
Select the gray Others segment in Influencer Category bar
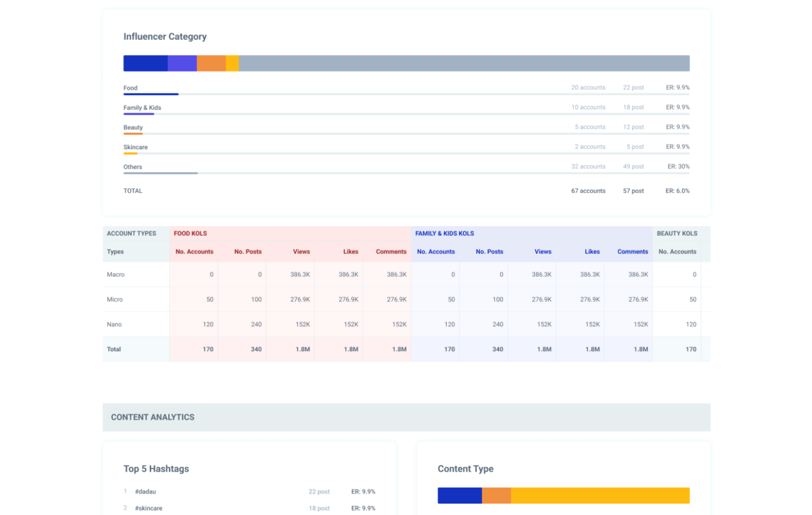(464, 63)
